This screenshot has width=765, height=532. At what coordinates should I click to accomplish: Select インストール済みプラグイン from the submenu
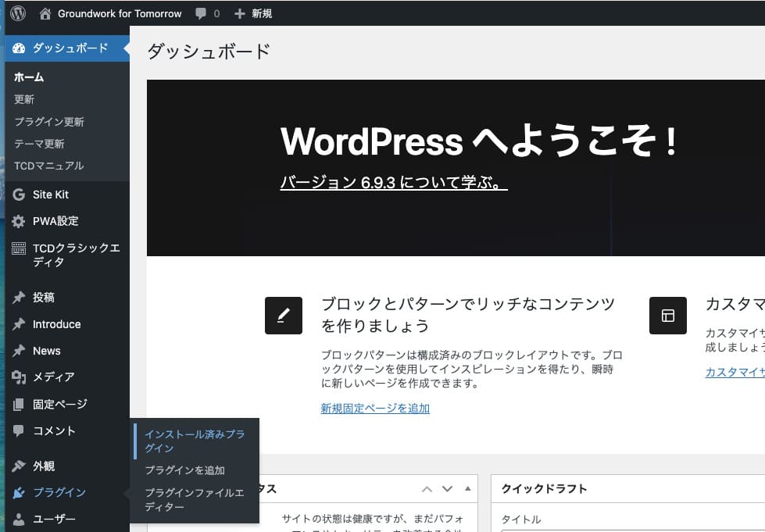click(195, 440)
